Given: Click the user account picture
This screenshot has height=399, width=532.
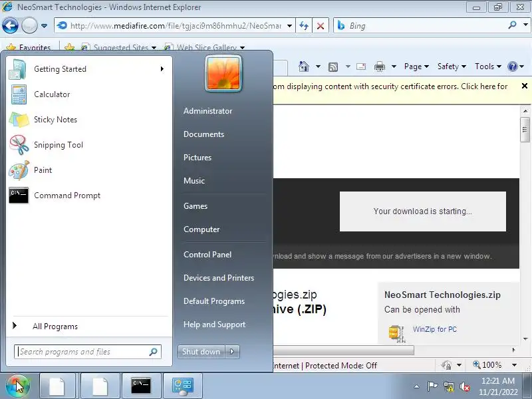Looking at the screenshot, I should pyautogui.click(x=223, y=73).
